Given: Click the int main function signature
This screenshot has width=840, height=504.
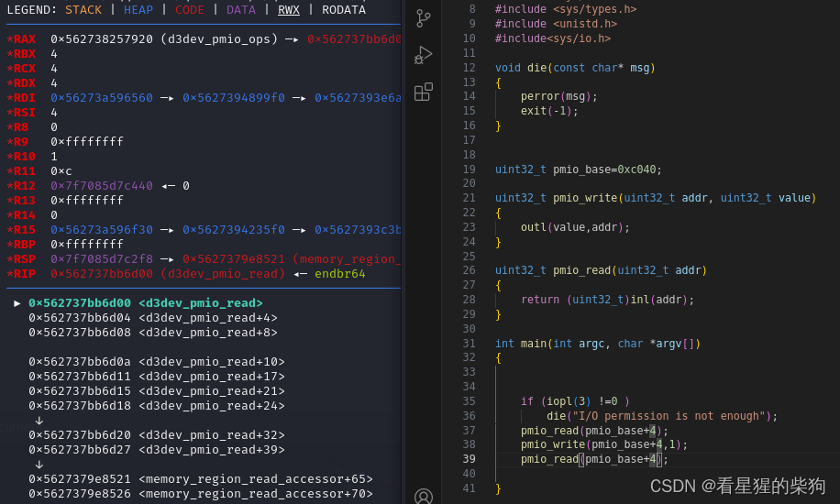Looking at the screenshot, I should [x=597, y=344].
